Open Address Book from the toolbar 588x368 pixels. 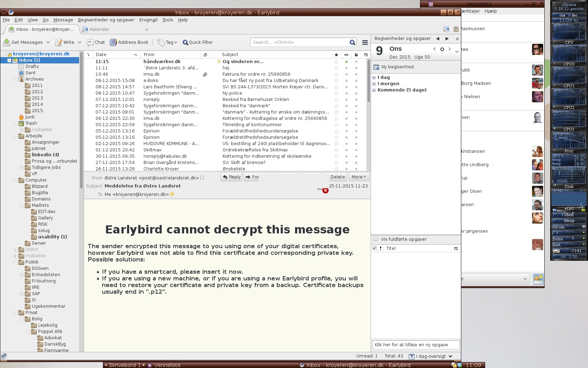(129, 42)
